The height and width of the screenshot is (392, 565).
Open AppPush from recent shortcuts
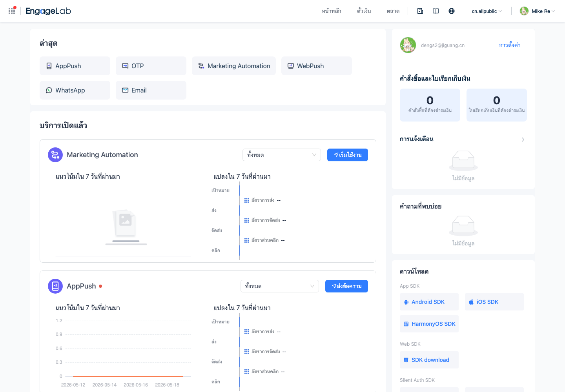(75, 66)
